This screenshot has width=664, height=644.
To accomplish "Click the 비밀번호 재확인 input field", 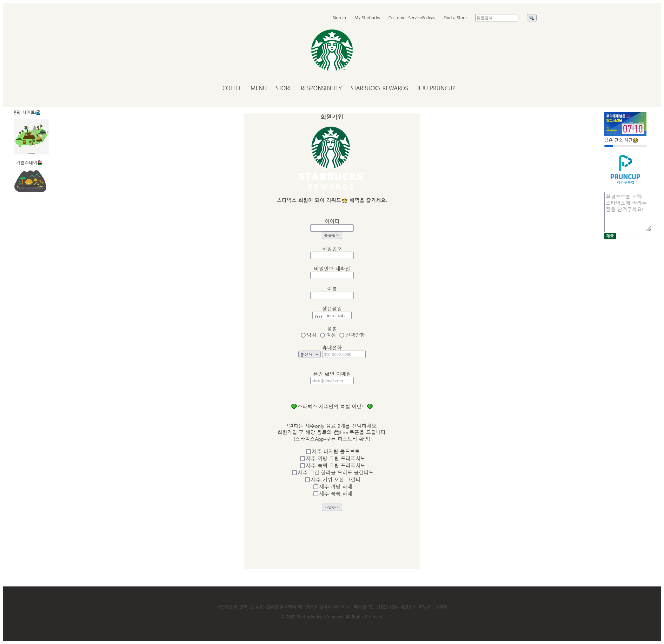I will [x=332, y=275].
